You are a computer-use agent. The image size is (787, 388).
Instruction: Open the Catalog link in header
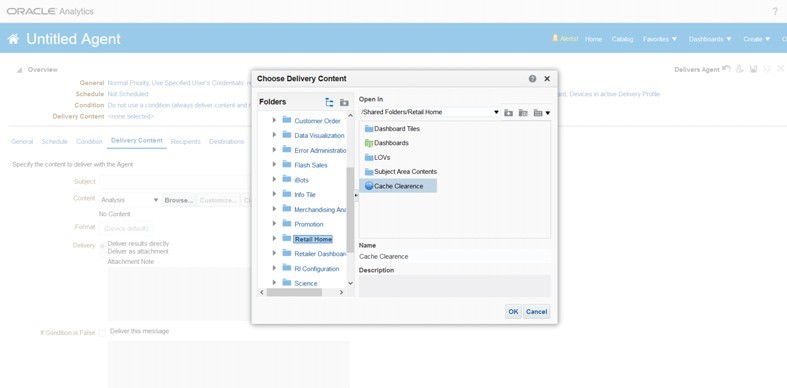point(622,39)
